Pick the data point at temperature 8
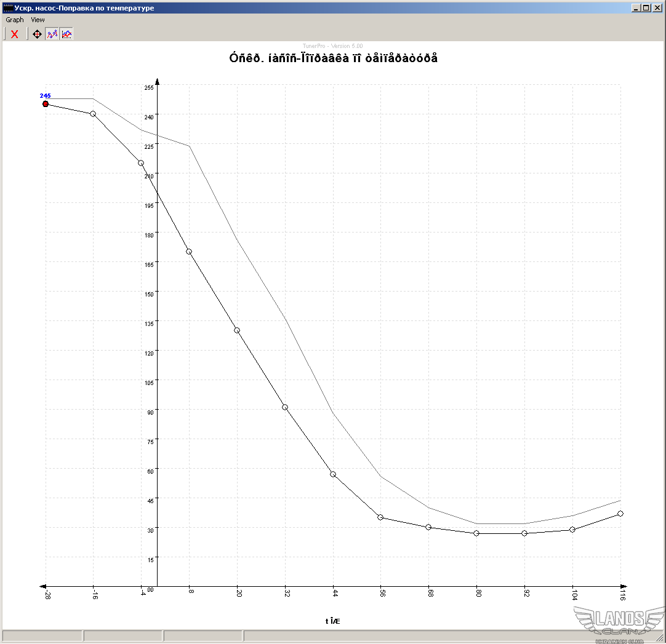Image resolution: width=666 pixels, height=644 pixels. point(189,252)
